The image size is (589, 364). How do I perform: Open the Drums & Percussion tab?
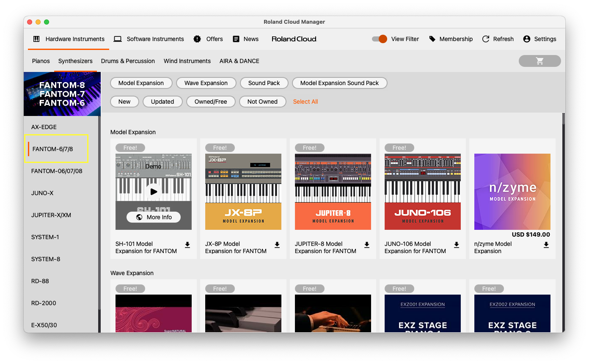point(128,61)
